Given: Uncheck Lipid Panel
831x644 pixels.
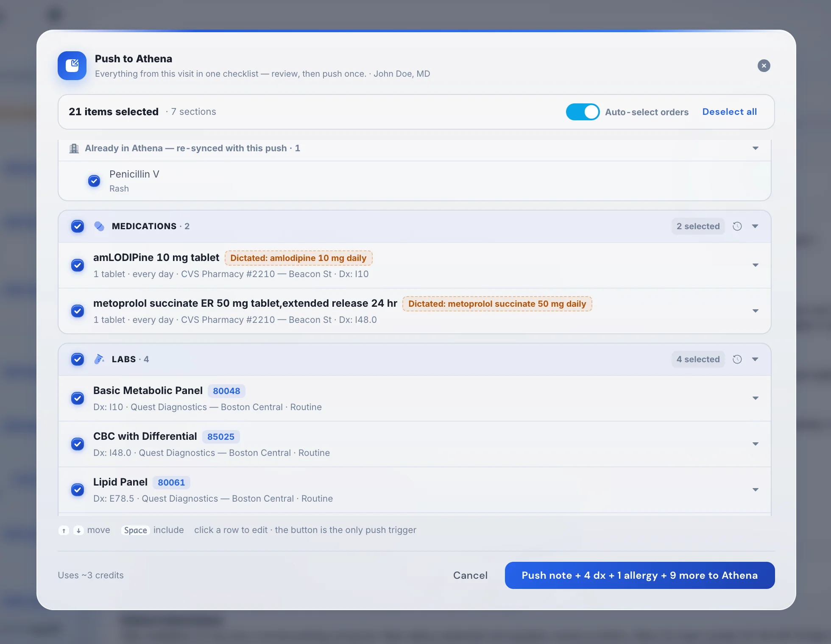Looking at the screenshot, I should 78,490.
